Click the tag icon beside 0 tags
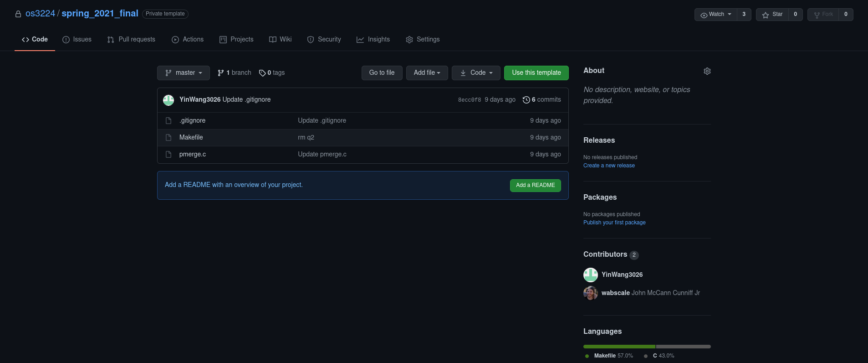The image size is (868, 363). coord(262,73)
